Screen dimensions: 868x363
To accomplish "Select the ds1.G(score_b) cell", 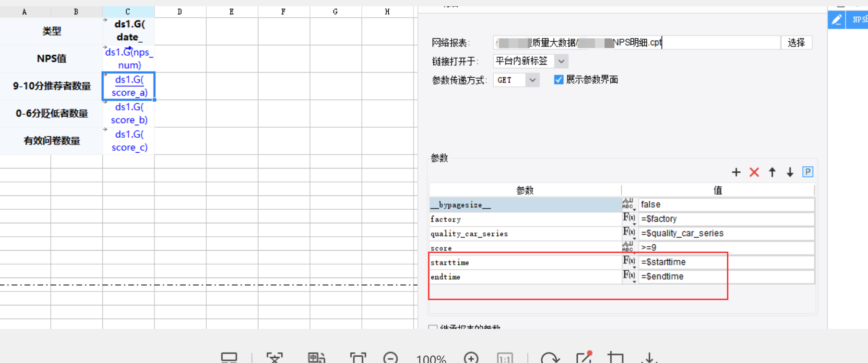I will (129, 113).
